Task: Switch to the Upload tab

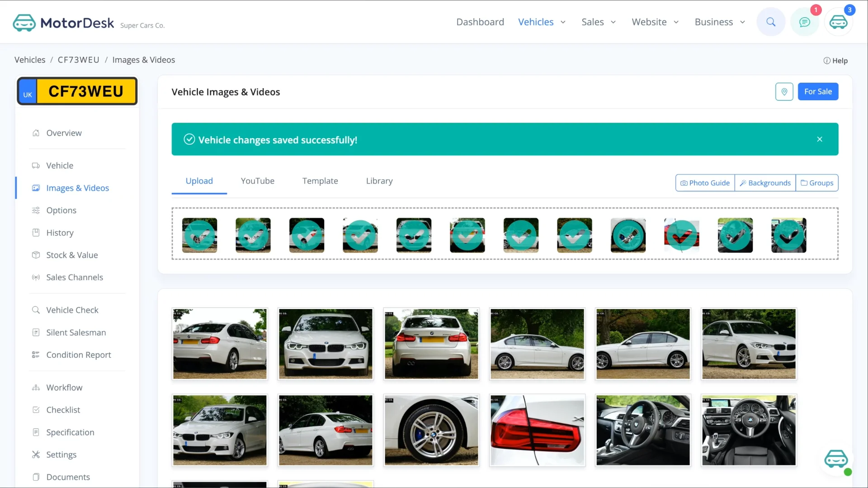Action: [199, 181]
